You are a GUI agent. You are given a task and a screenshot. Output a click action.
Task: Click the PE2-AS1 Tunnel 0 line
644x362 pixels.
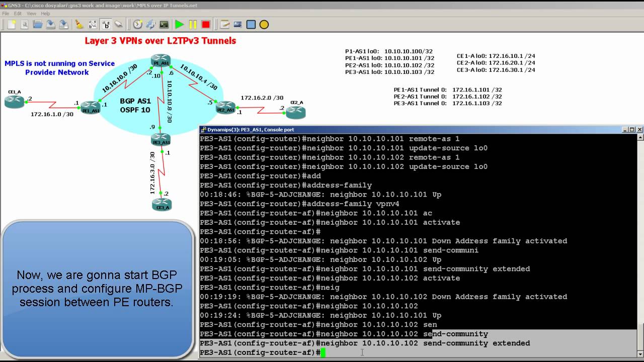point(448,96)
